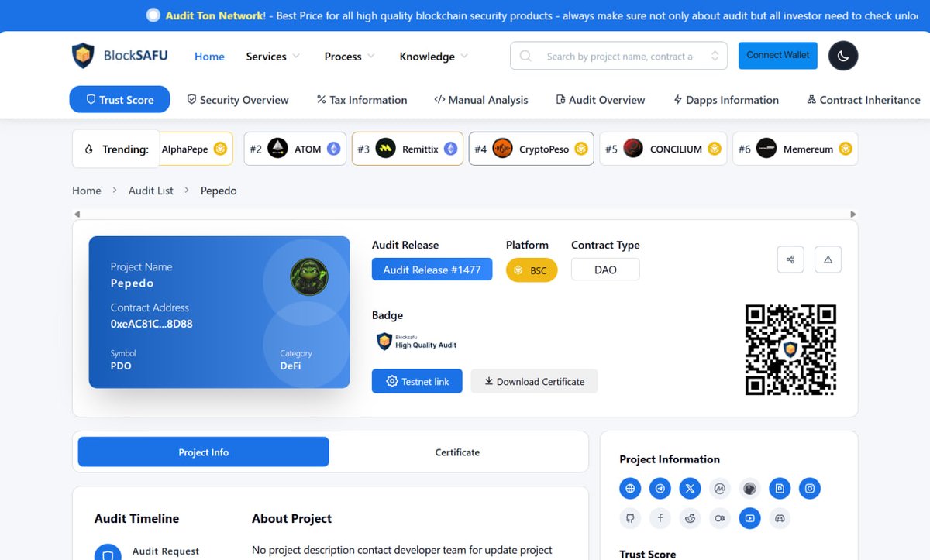930x560 pixels.
Task: Click the project QR code image
Action: click(x=790, y=350)
